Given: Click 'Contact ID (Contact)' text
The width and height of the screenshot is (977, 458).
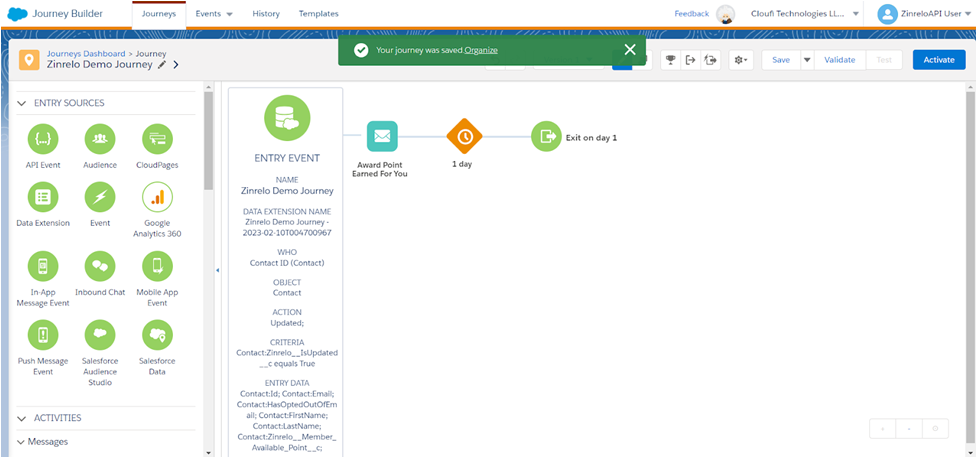Looking at the screenshot, I should [x=287, y=263].
